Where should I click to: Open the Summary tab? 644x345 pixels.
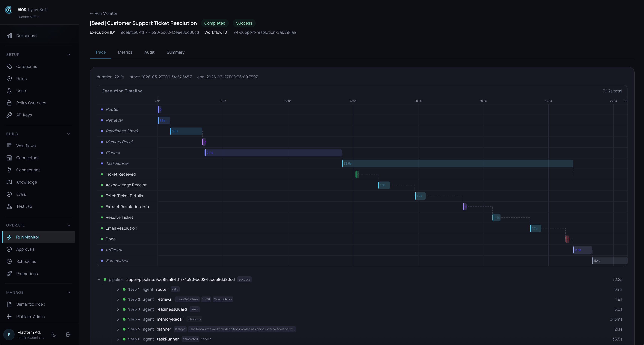176,52
